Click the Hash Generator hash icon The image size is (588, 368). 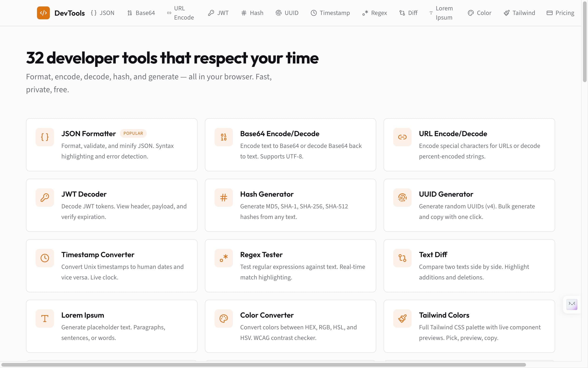[223, 198]
